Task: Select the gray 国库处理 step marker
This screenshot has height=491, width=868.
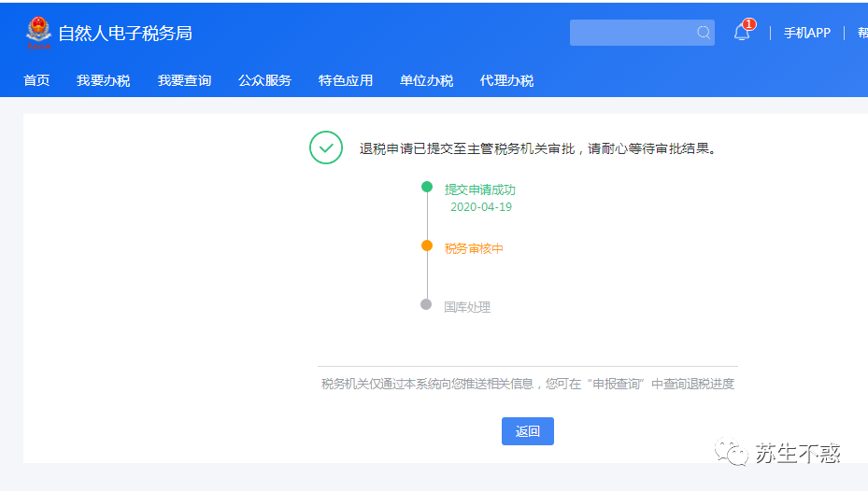Action: [426, 304]
